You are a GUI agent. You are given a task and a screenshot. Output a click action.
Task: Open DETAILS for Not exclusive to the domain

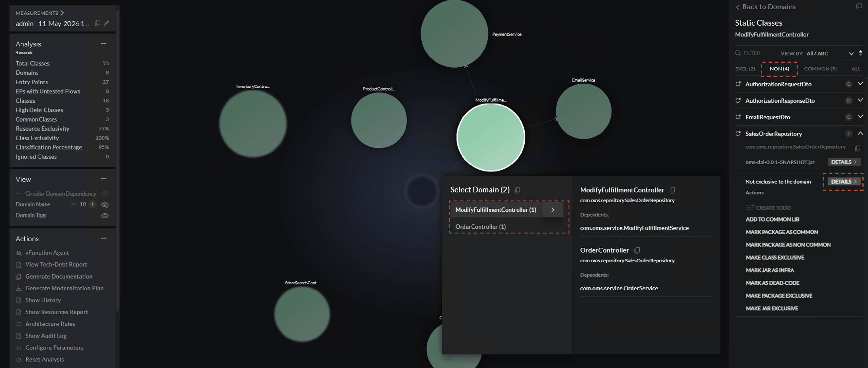pos(844,181)
